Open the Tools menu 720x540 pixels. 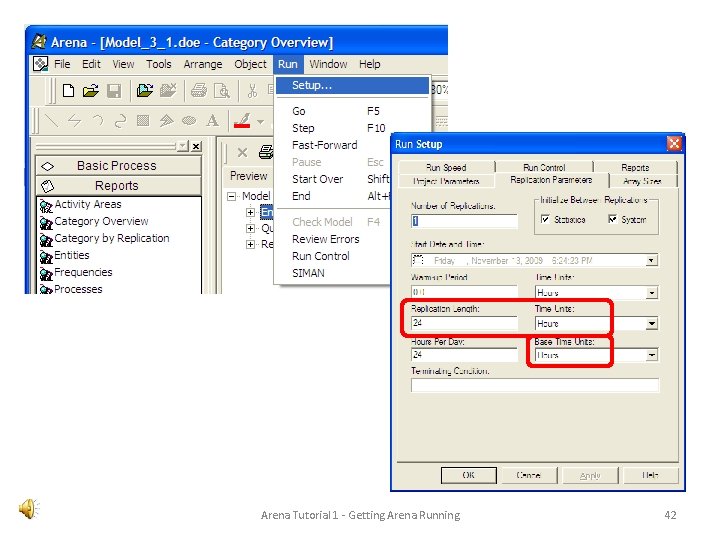click(x=158, y=64)
